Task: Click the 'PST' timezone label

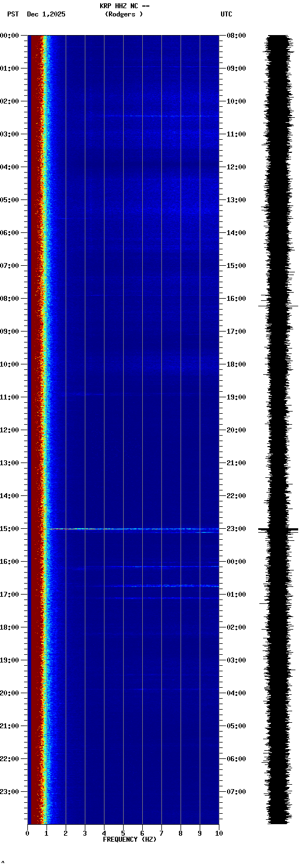Action: pyautogui.click(x=13, y=14)
